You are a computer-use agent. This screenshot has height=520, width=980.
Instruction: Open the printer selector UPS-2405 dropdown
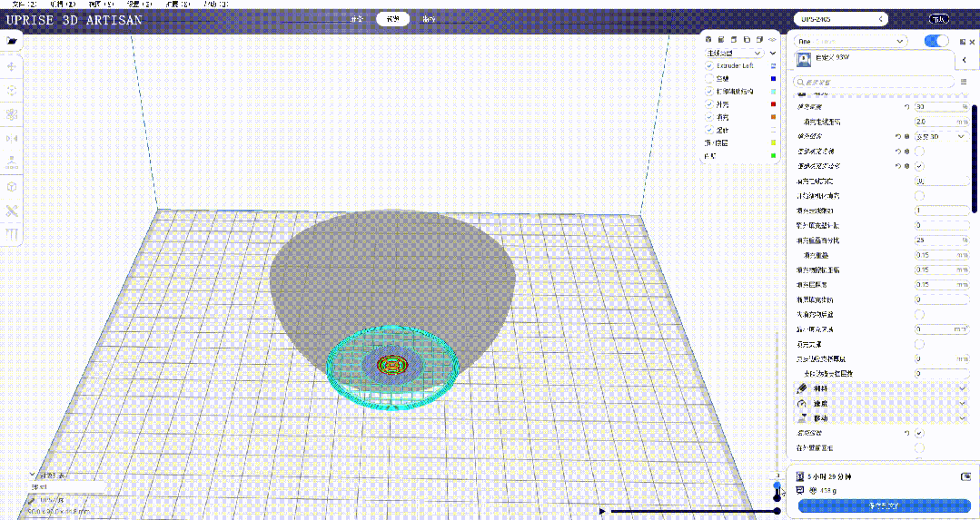(839, 18)
